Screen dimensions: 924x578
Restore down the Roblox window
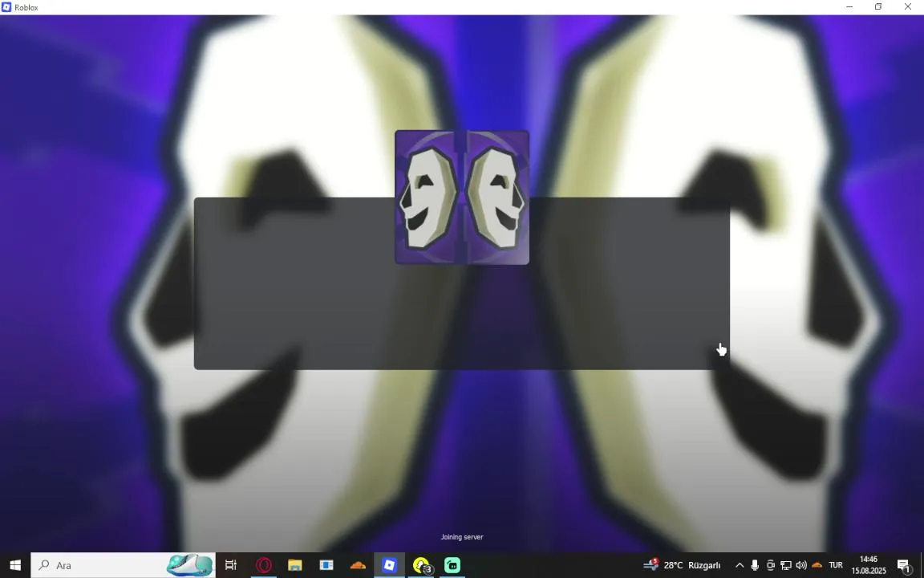(x=878, y=7)
